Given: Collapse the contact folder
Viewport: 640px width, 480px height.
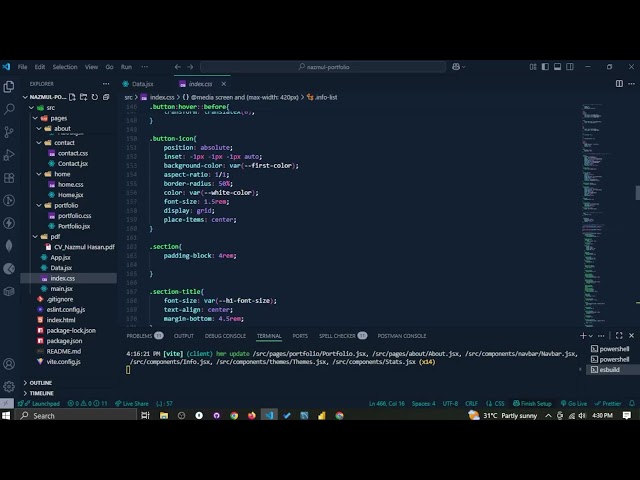Looking at the screenshot, I should point(39,142).
